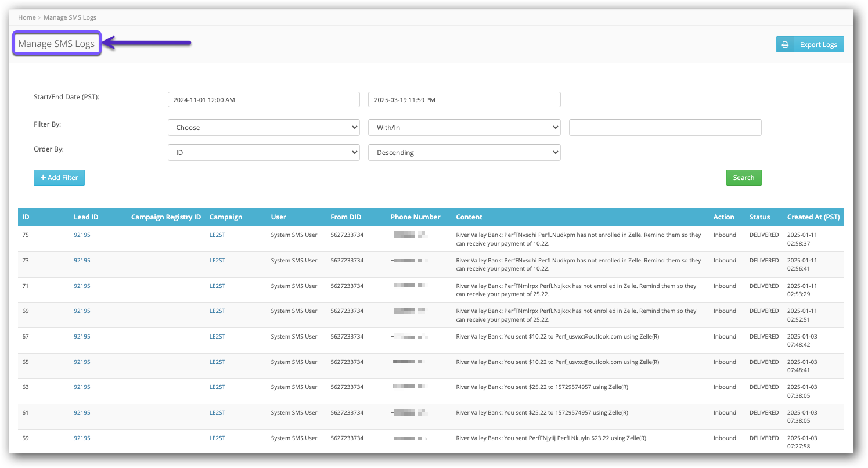Open campaign LE2ST in row 61

tap(217, 413)
